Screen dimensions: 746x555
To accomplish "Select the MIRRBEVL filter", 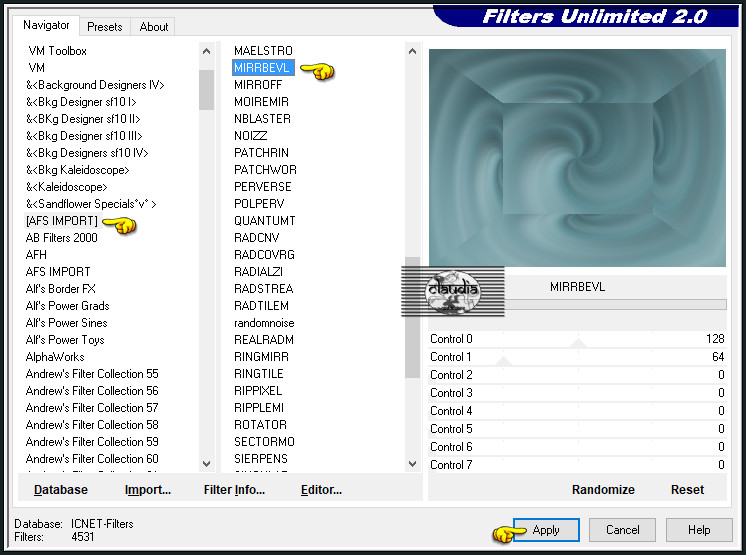I will pyautogui.click(x=263, y=68).
